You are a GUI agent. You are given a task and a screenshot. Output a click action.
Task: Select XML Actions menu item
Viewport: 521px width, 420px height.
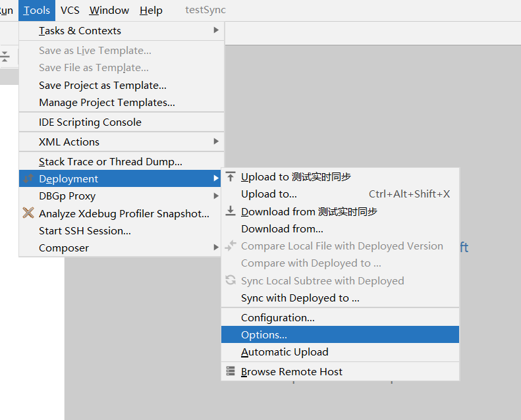point(122,142)
